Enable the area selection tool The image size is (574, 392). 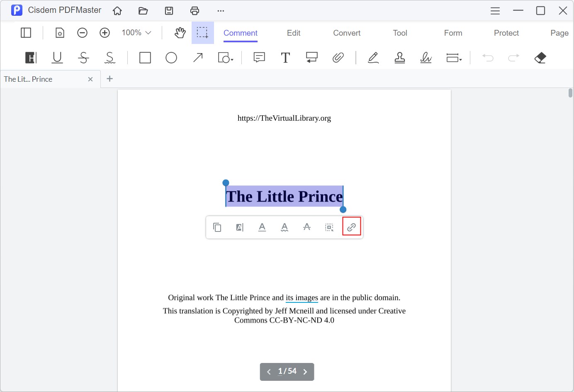(x=202, y=32)
